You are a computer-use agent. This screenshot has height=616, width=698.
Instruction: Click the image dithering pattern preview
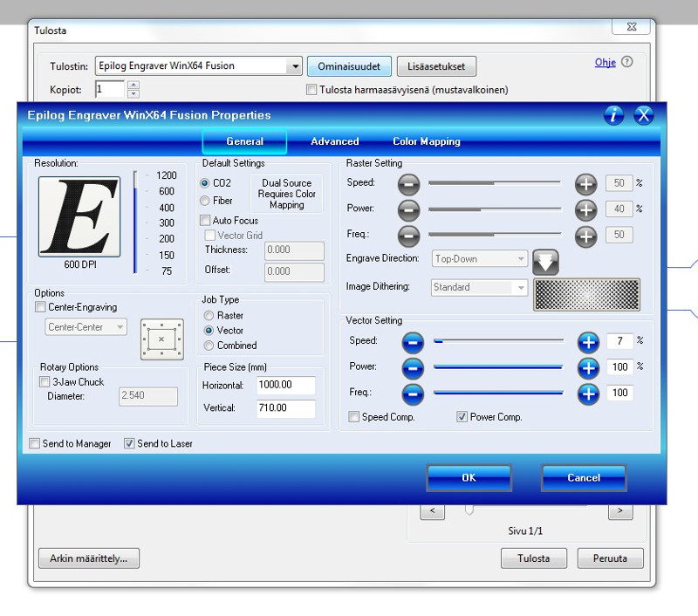(586, 294)
